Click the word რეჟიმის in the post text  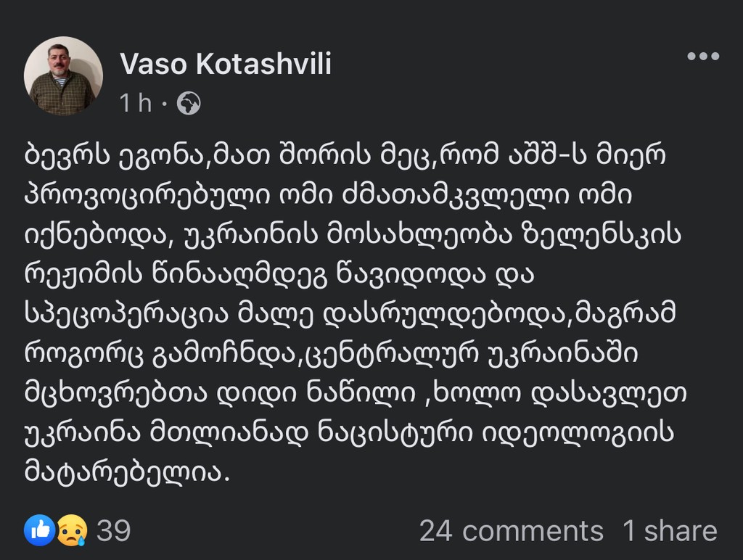(83, 275)
